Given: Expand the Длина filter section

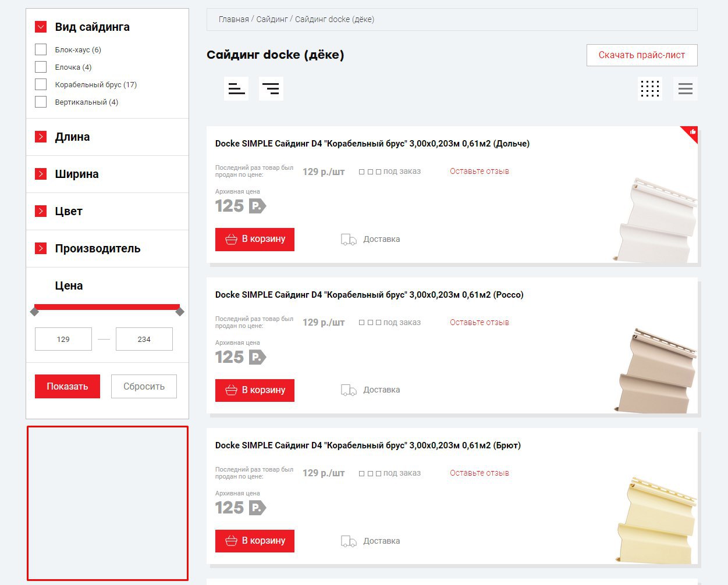Looking at the screenshot, I should pyautogui.click(x=41, y=137).
